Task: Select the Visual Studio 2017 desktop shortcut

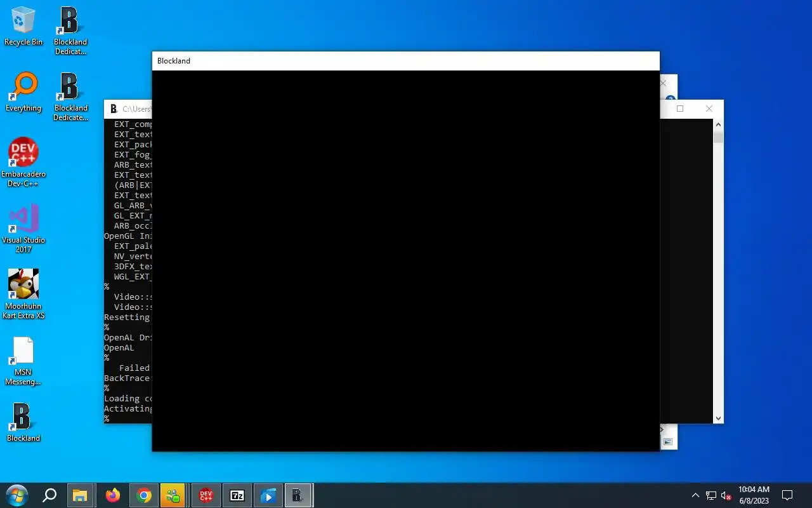Action: click(23, 229)
